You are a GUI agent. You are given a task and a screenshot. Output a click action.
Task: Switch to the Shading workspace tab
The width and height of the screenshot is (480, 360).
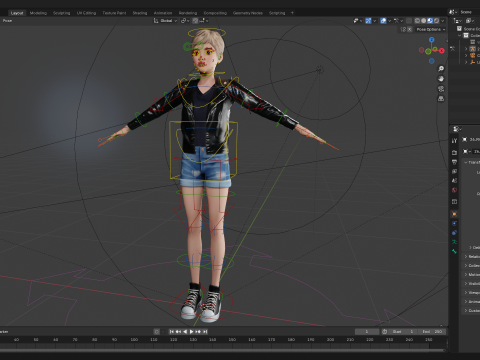click(140, 13)
